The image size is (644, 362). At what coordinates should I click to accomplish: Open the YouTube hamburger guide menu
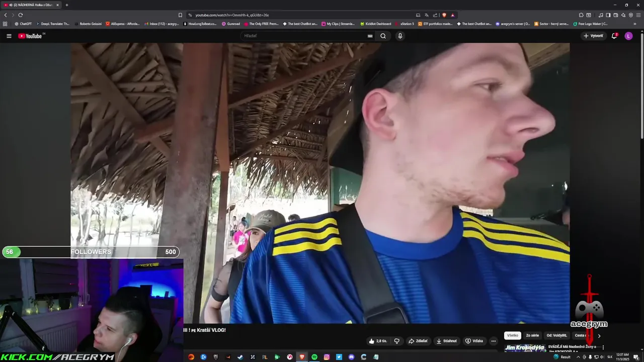9,36
